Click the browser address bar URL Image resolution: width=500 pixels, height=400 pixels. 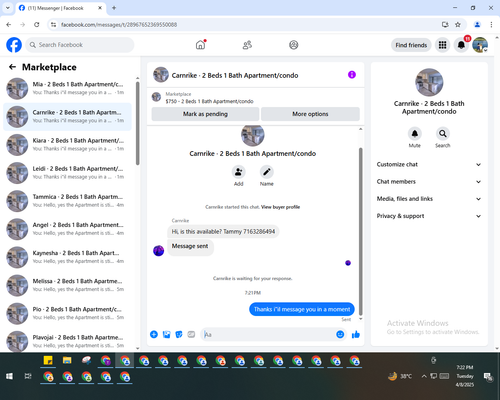tap(119, 25)
